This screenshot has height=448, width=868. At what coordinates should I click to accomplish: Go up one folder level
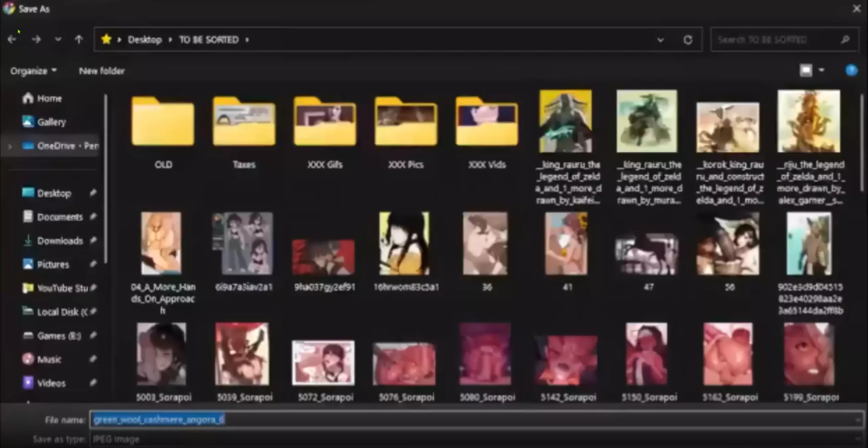coord(79,40)
